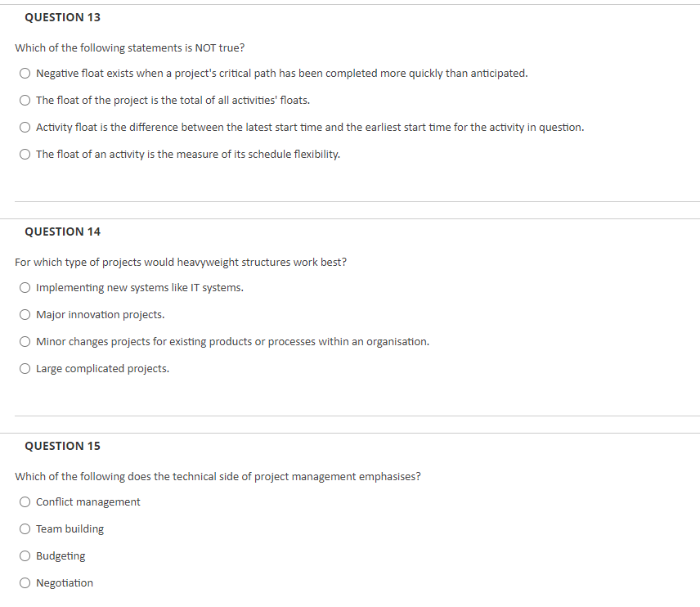Click the QUESTION 14 heading
700x607 pixels.
[x=62, y=232]
